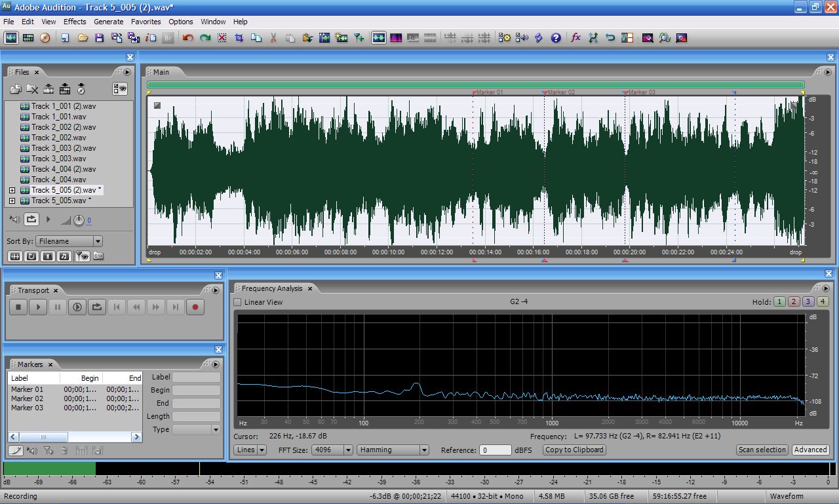This screenshot has height=504, width=839.
Task: Click the Play button in Transport
Action: click(x=38, y=307)
